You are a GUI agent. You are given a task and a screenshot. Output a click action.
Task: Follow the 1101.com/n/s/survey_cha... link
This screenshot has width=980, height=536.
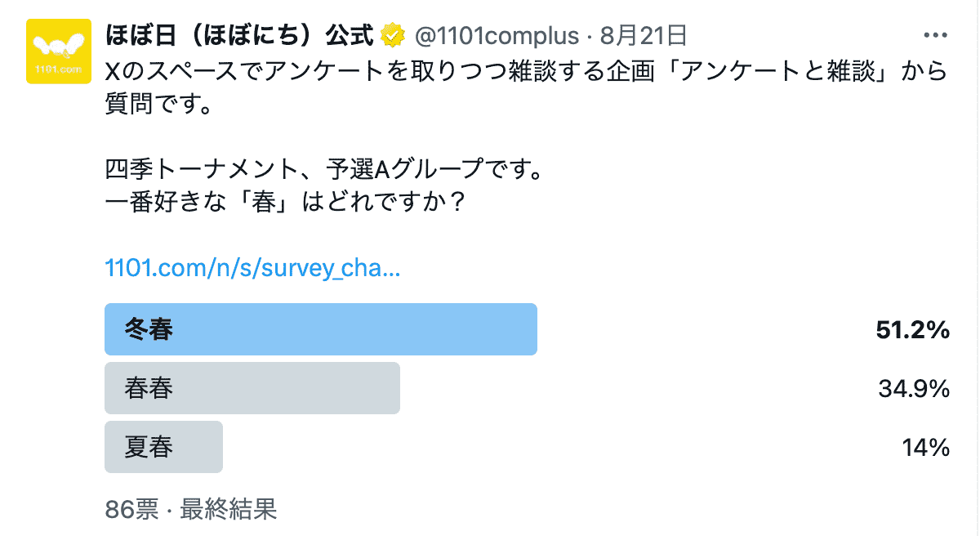pos(253,268)
